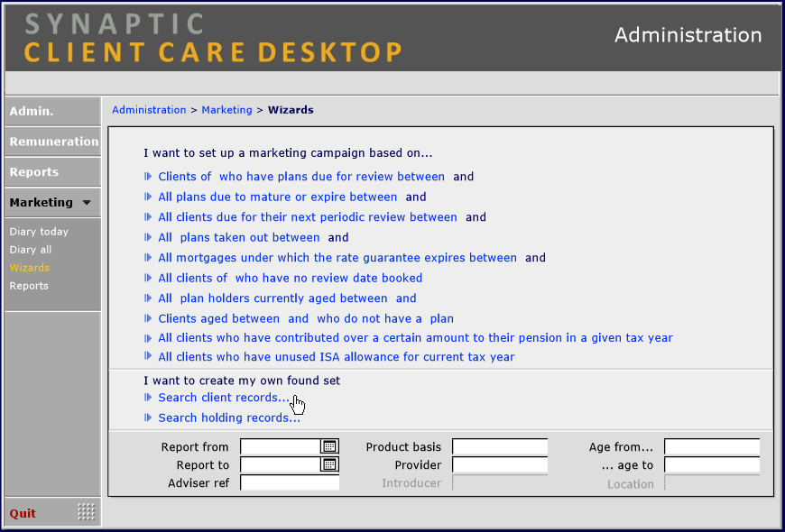
Task: Focus the Report to date field
Action: [x=281, y=464]
